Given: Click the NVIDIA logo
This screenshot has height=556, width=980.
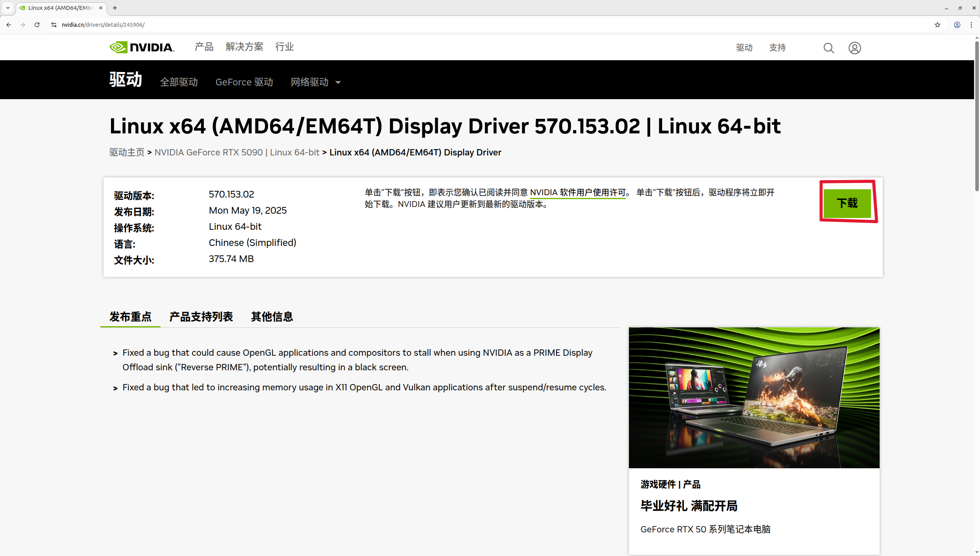Looking at the screenshot, I should (142, 47).
